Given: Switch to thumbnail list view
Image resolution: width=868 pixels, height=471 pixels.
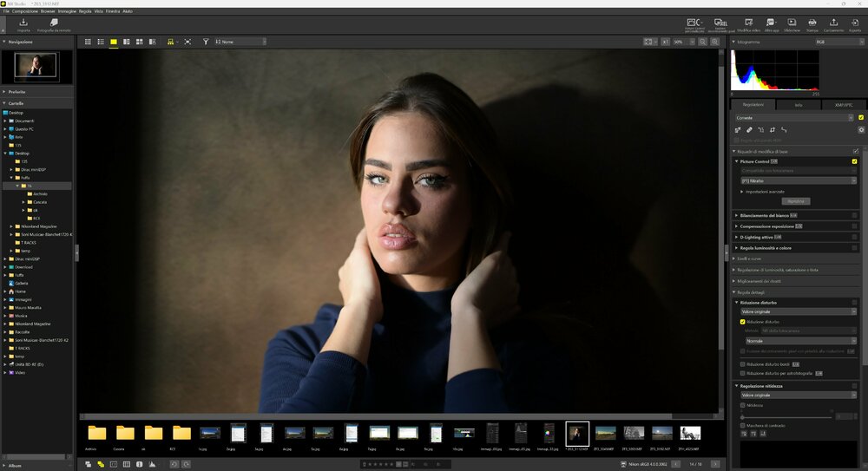Looking at the screenshot, I should (101, 42).
